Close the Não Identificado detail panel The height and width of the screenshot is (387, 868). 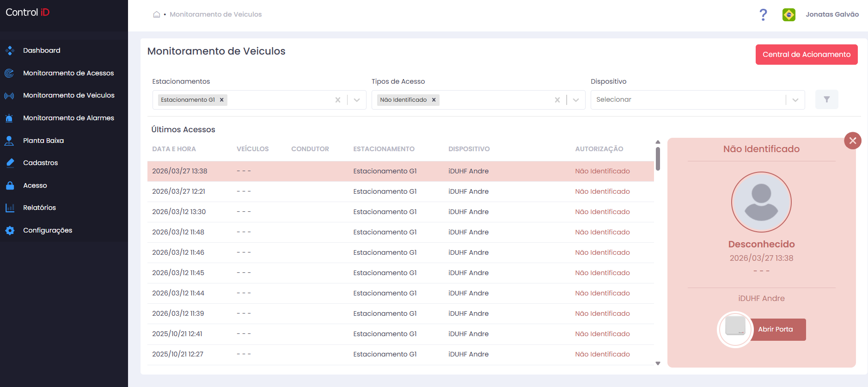click(852, 141)
